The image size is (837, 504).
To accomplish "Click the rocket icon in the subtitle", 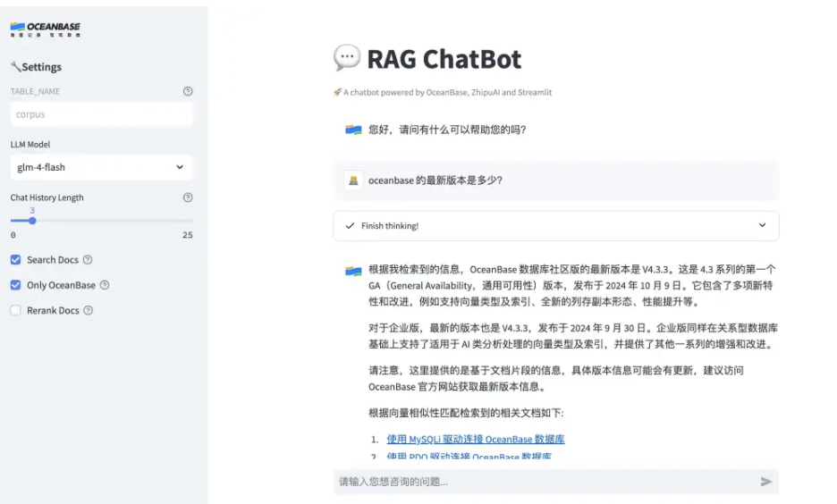I will (x=337, y=92).
